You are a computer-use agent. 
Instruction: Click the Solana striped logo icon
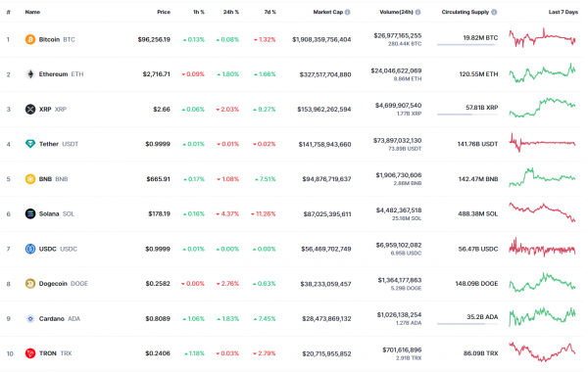click(30, 213)
